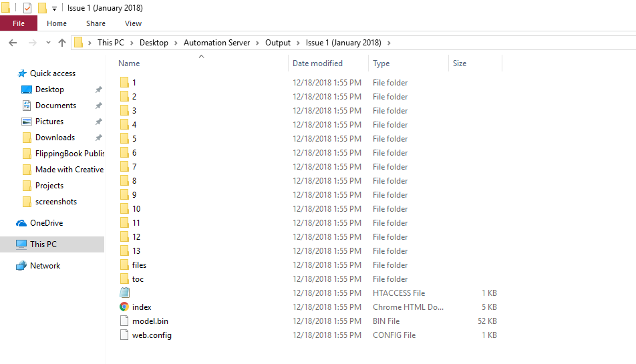Select This PC in navigation pane
The image size is (636, 364).
tap(43, 244)
